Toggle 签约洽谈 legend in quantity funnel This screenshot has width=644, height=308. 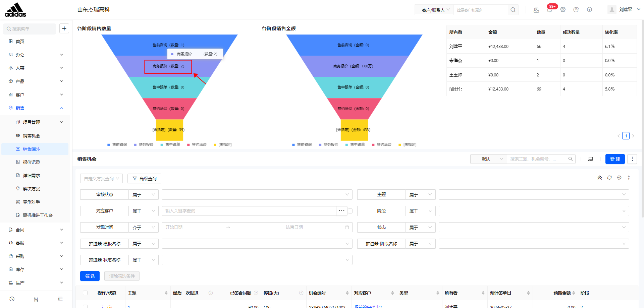(x=197, y=145)
